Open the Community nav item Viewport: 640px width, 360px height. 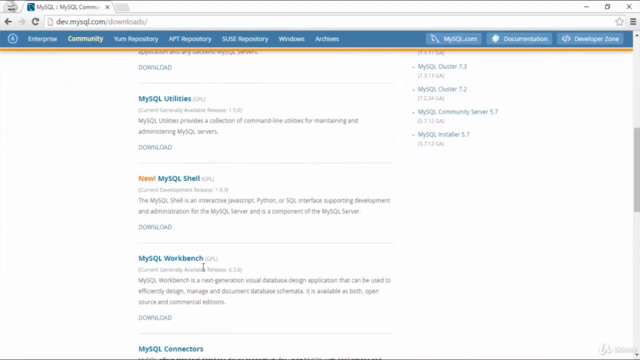pos(85,39)
